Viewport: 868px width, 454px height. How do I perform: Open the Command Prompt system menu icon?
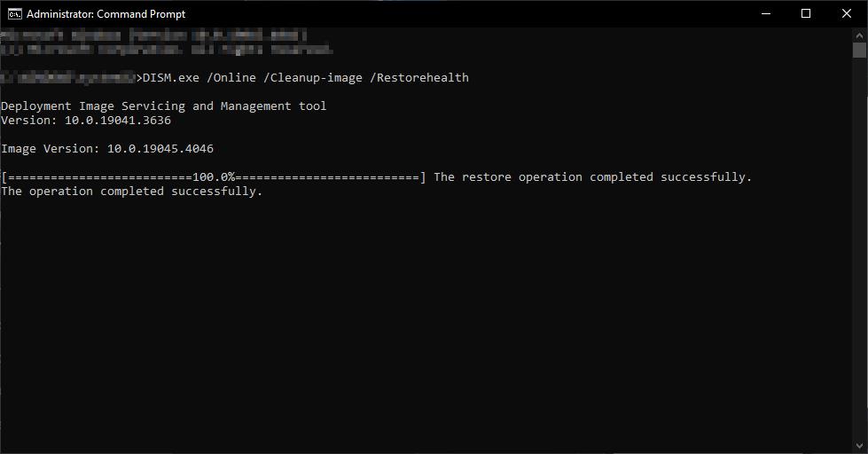15,13
